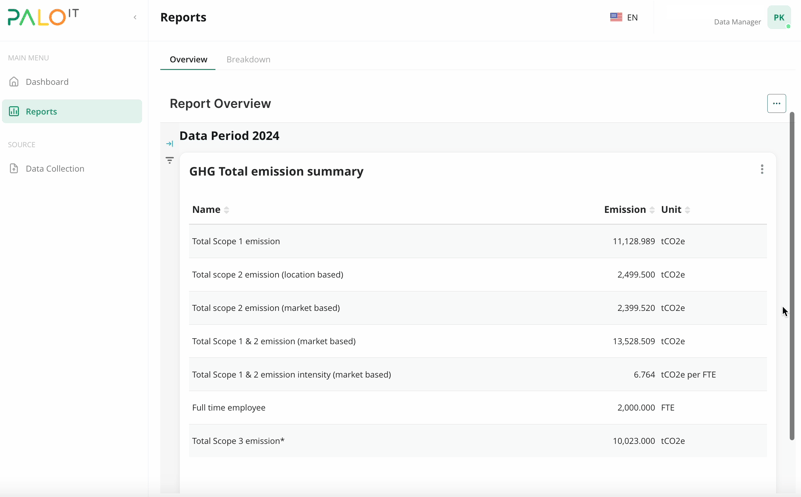Click the filter icon beside the summary
Screen dimensions: 801x497
[170, 160]
